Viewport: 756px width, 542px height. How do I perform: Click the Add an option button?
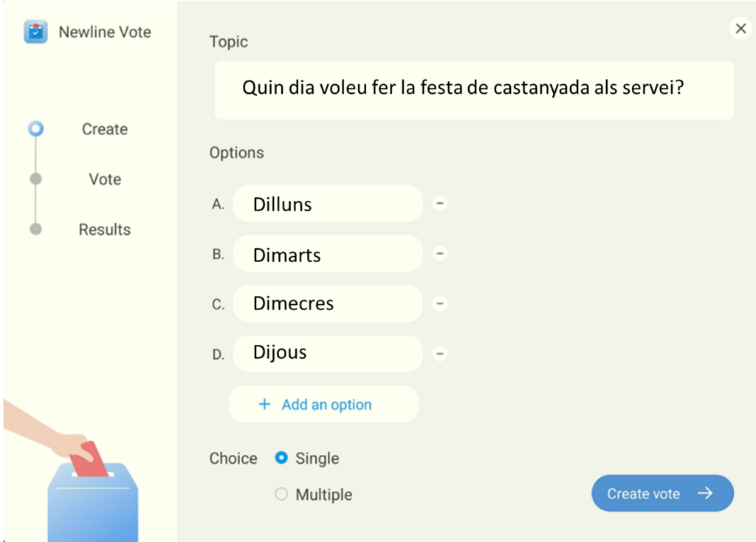coord(324,405)
